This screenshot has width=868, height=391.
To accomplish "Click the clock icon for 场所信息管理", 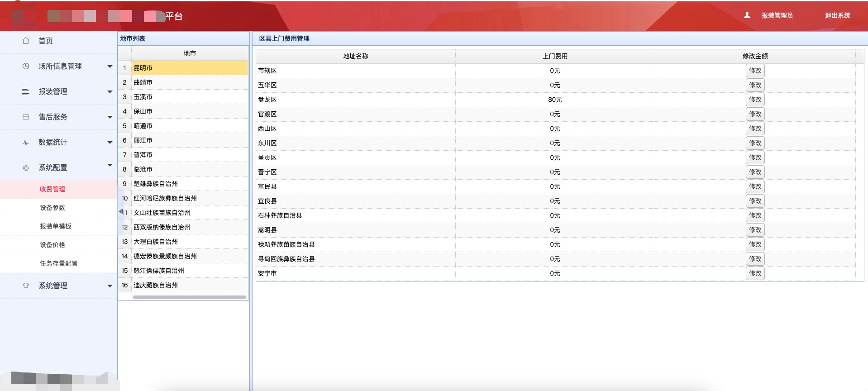I will click(26, 66).
